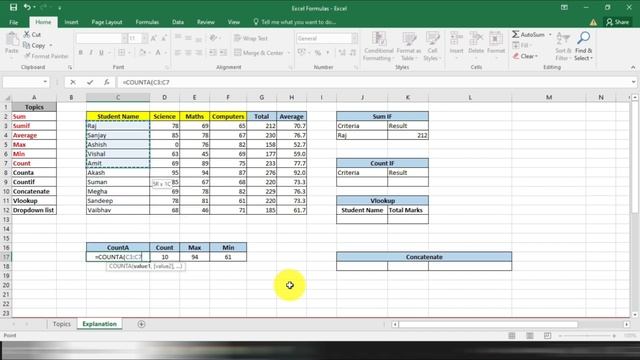Switch to the Page Layout tab
This screenshot has width=640, height=360.
coord(107,22)
